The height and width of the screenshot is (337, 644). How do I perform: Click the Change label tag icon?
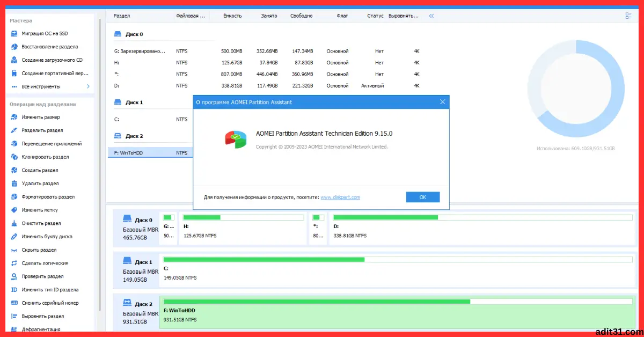[15, 210]
